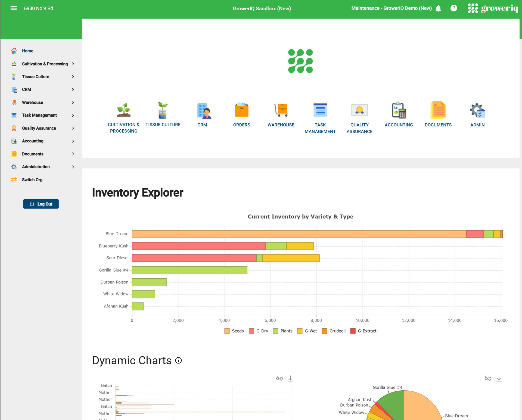
Task: Open the Tissue Culture beaker icon
Action: (x=163, y=110)
